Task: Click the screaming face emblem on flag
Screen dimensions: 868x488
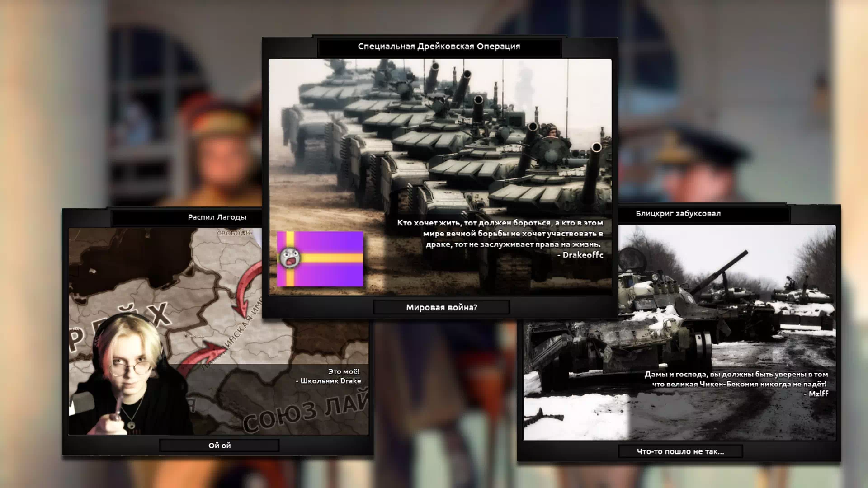Action: 290,258
